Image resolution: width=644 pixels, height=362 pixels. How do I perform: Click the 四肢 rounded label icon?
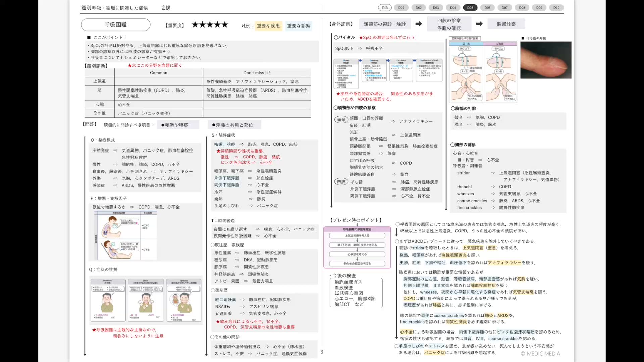pos(341,182)
